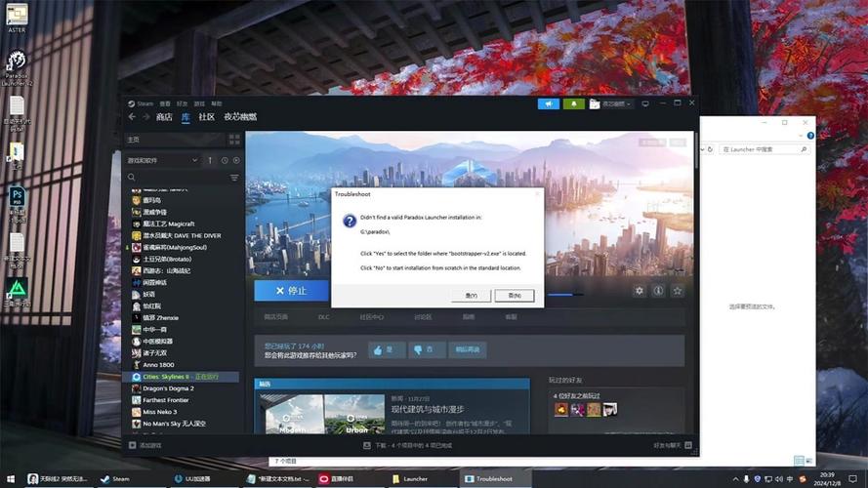Open the 夜芯幽燃 profile tab in Steam
Viewport: 868px width, 488px height.
coord(240,117)
